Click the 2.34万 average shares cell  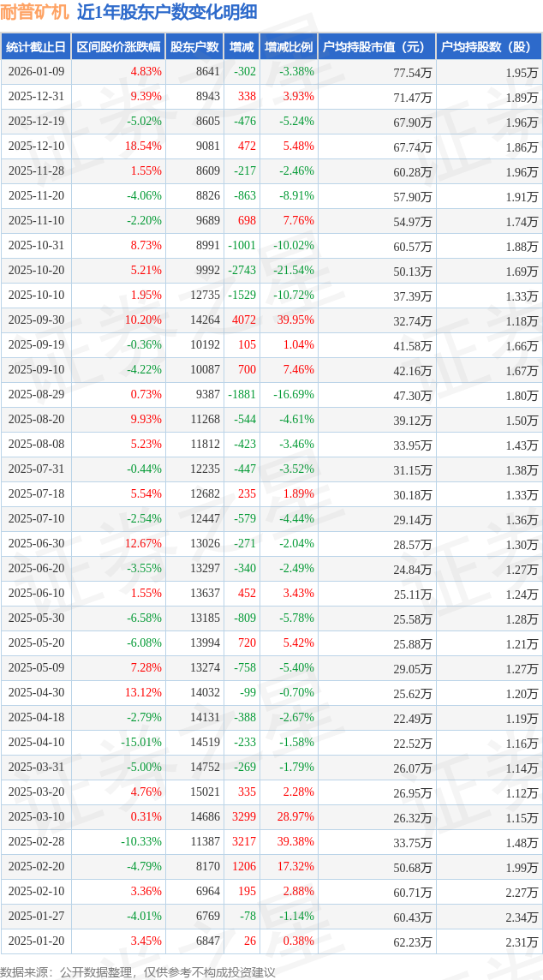(521, 917)
